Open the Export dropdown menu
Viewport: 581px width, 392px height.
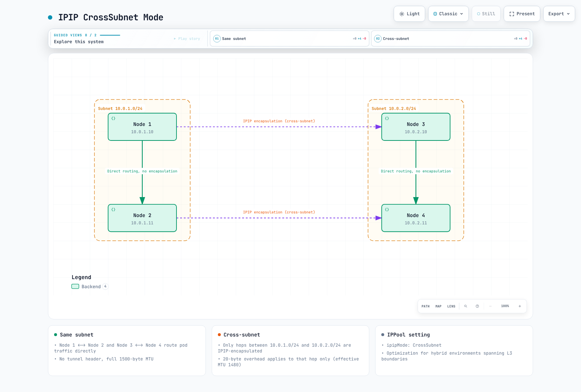(x=559, y=14)
